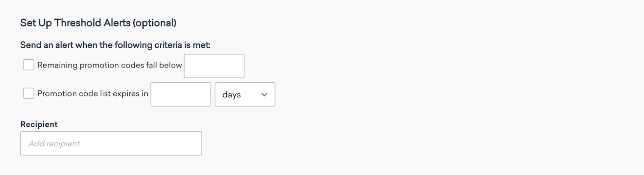Select the 'days' text in the combo box
This screenshot has width=644, height=175.
(232, 95)
